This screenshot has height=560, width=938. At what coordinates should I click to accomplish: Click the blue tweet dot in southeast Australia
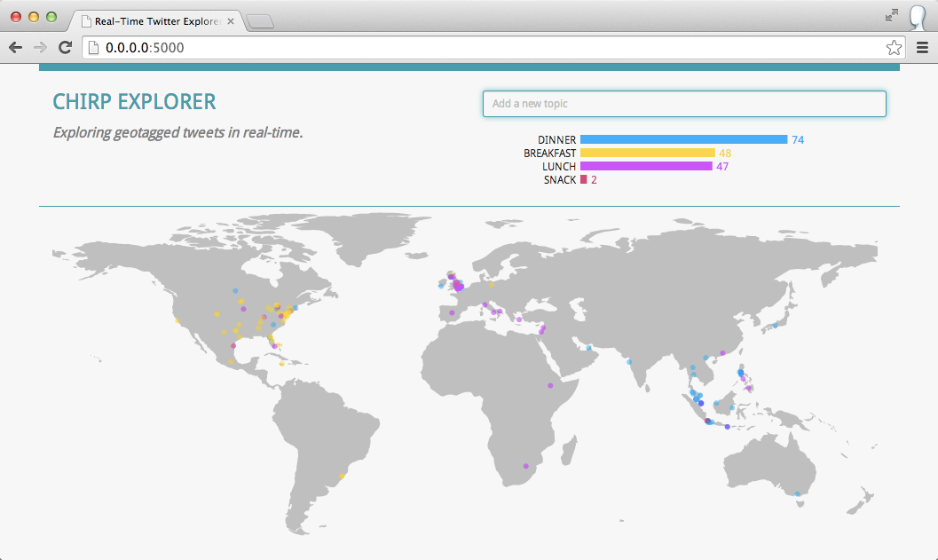pyautogui.click(x=797, y=493)
